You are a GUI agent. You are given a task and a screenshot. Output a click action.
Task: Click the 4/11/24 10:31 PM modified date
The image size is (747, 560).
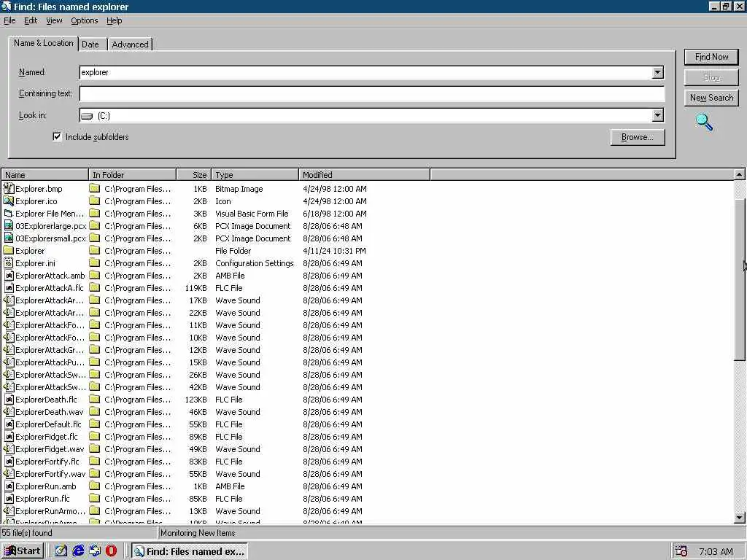click(334, 251)
